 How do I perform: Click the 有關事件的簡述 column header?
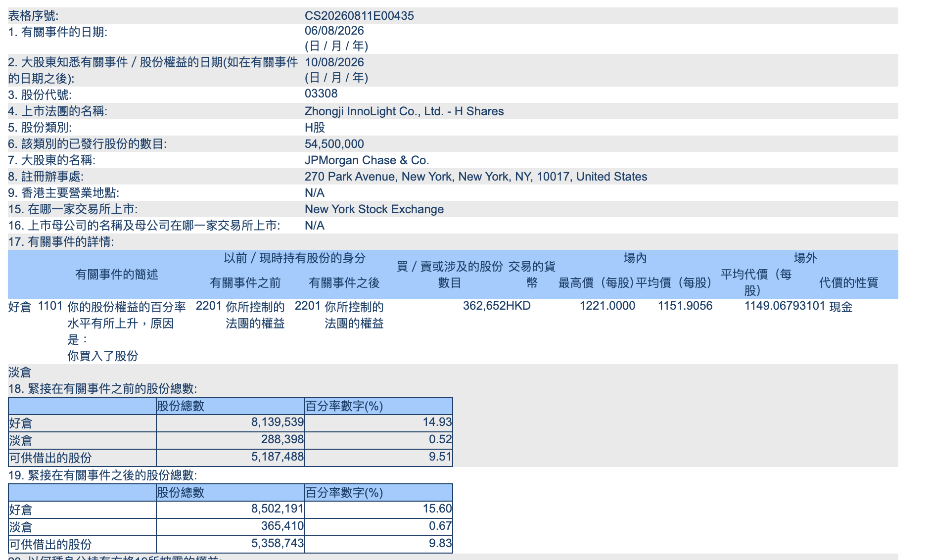pos(117,274)
